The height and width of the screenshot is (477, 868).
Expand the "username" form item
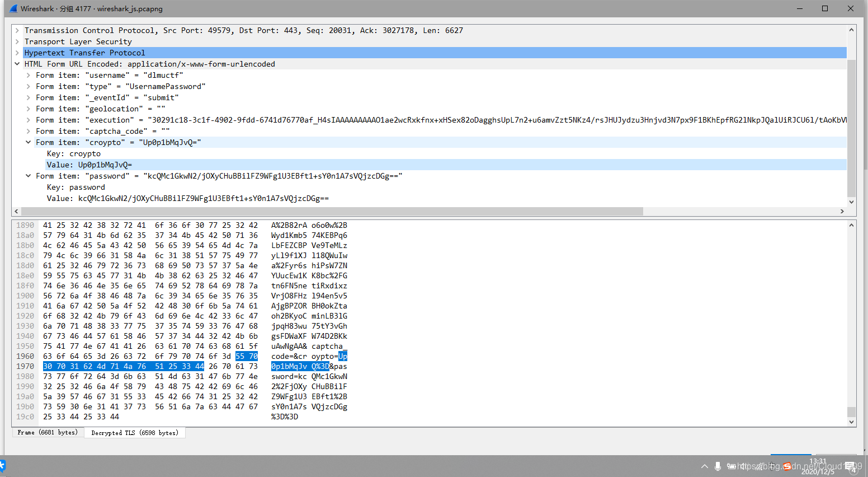coord(29,75)
